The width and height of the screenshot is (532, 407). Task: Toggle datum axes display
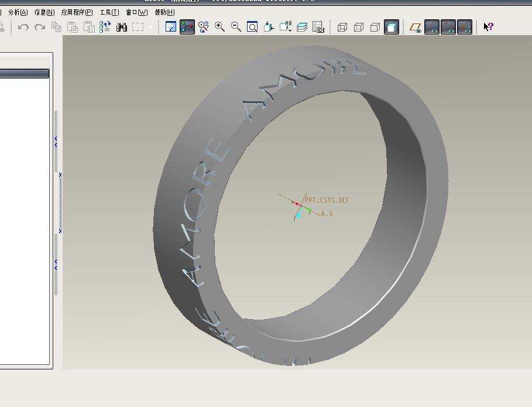point(432,27)
